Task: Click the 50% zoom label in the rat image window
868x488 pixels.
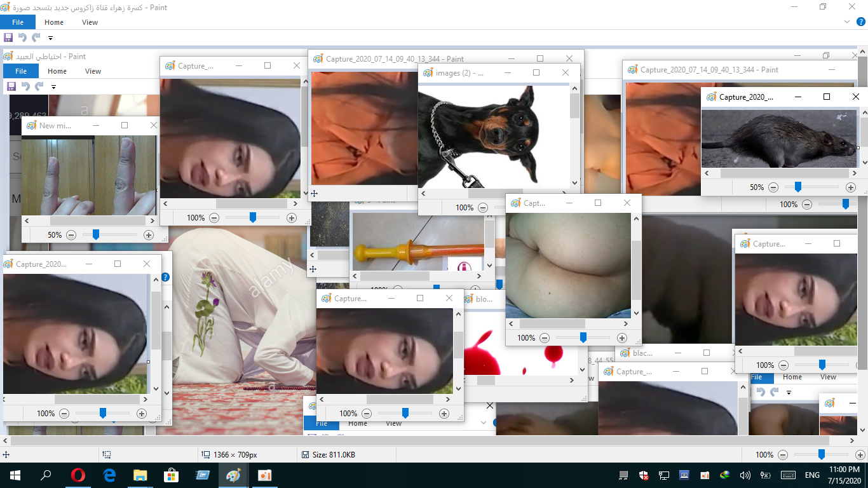Action: 756,187
